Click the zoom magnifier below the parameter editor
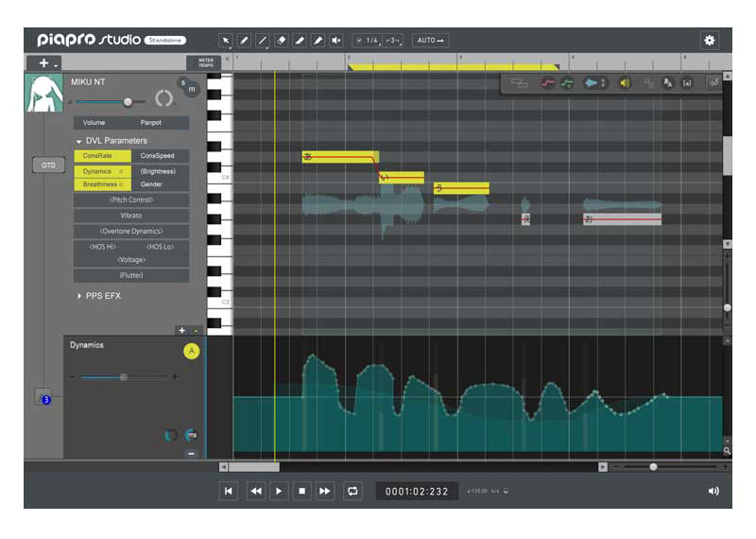756x539 pixels. pos(727,451)
